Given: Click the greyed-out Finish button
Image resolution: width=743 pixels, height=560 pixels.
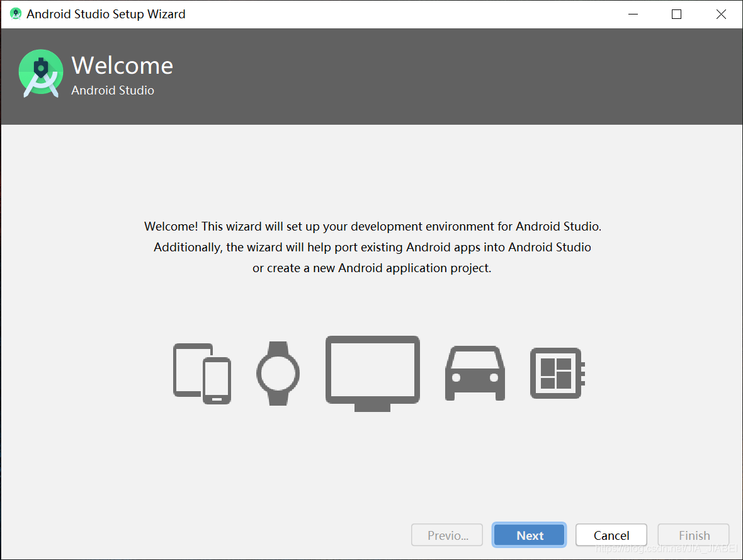Looking at the screenshot, I should click(694, 535).
